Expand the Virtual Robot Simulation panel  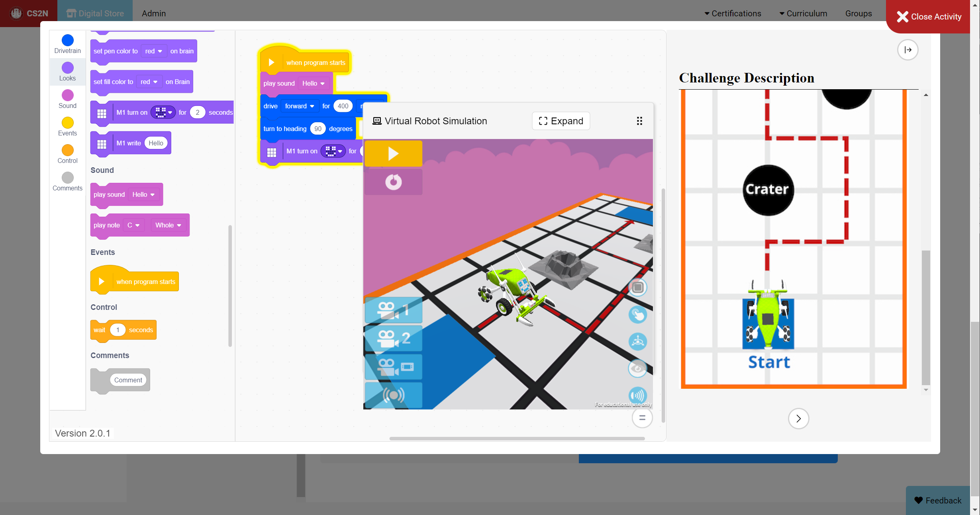tap(560, 121)
